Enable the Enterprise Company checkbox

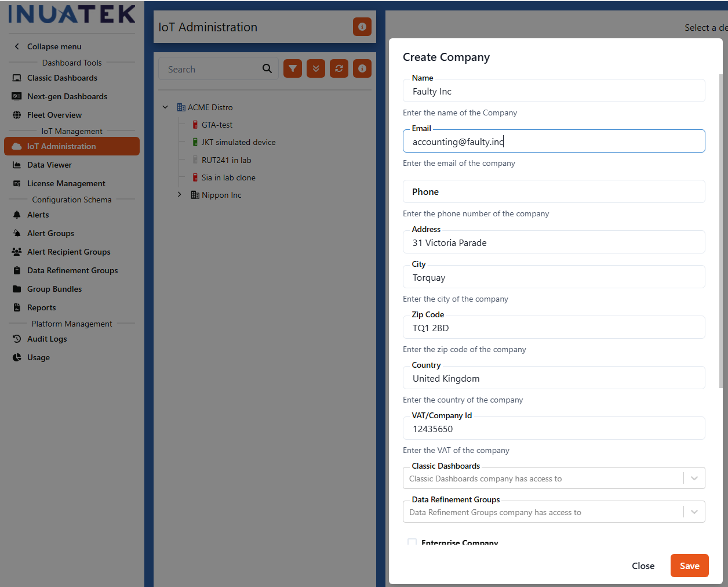coord(412,542)
